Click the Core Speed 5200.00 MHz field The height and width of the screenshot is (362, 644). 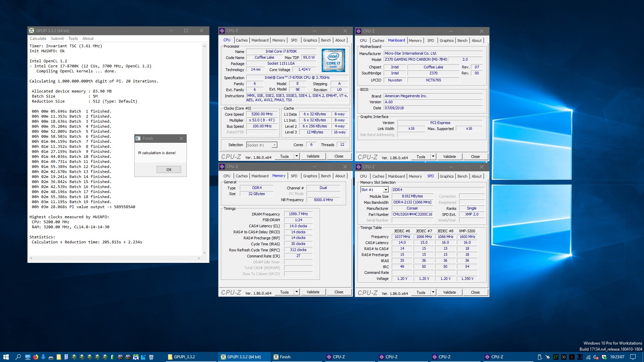click(x=262, y=114)
